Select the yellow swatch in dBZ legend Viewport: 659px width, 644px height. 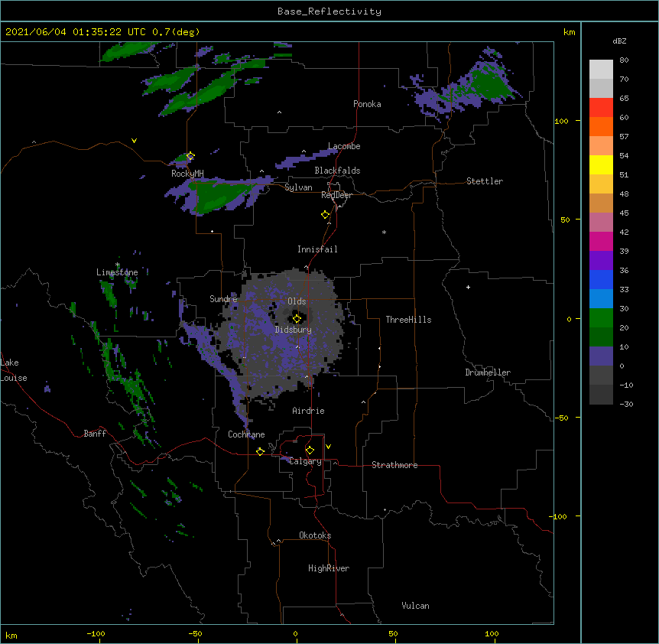[x=601, y=164]
